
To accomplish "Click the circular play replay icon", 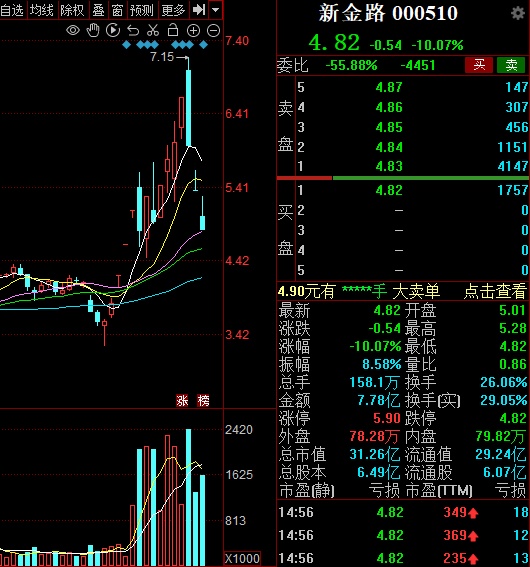I will [x=113, y=30].
